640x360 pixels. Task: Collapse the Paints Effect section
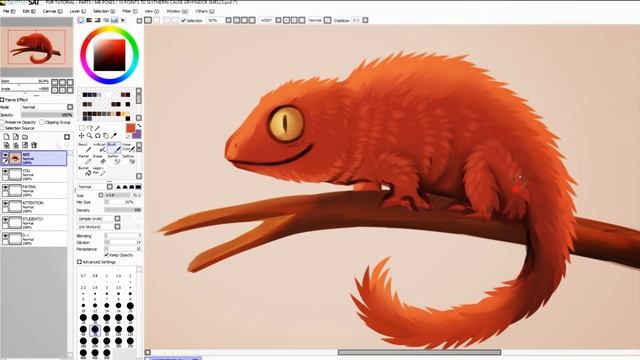click(x=2, y=100)
